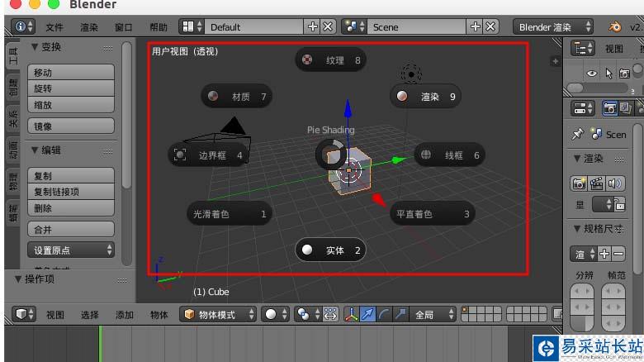Switch to the 创建 shelf tab

coord(13,88)
